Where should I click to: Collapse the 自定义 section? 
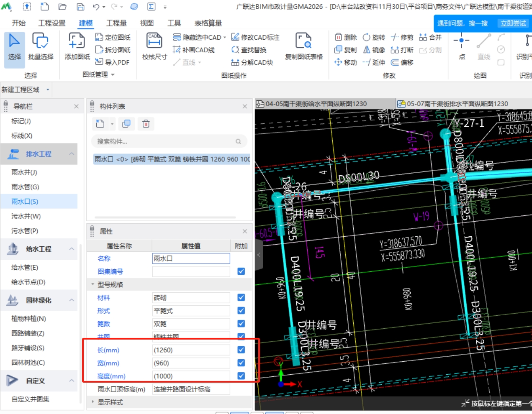coord(72,381)
